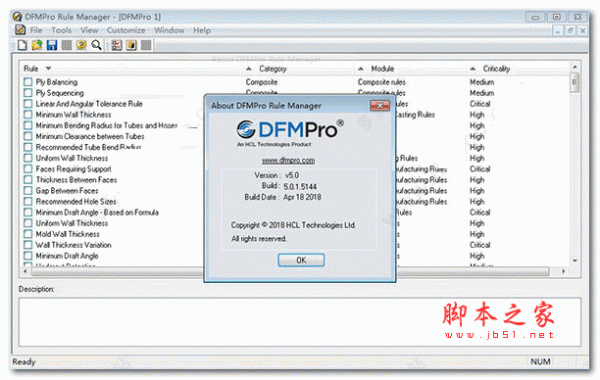Sort by the Category column header

(x=272, y=68)
